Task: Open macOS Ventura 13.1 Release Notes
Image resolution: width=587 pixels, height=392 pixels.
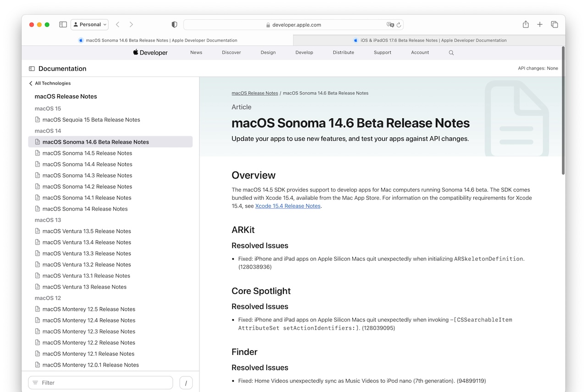Action: 86,276
